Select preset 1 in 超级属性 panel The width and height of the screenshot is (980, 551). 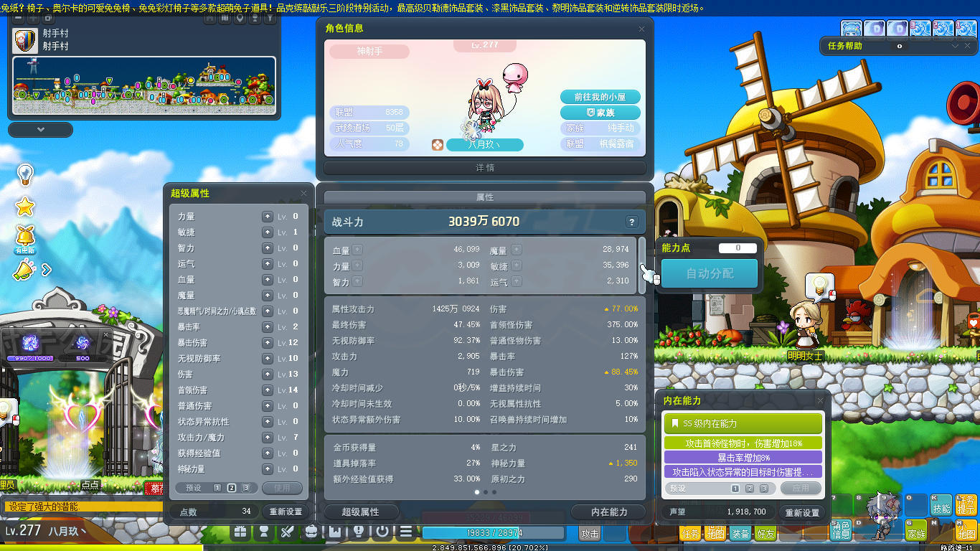(217, 488)
